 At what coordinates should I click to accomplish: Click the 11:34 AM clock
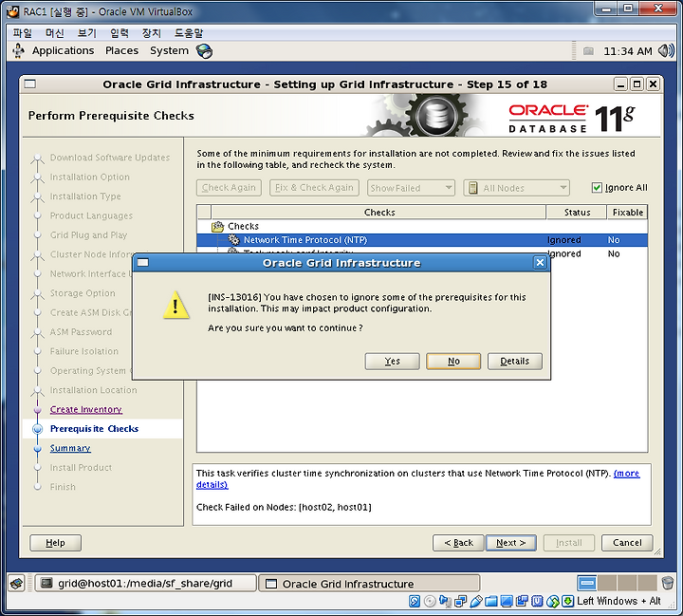click(628, 51)
